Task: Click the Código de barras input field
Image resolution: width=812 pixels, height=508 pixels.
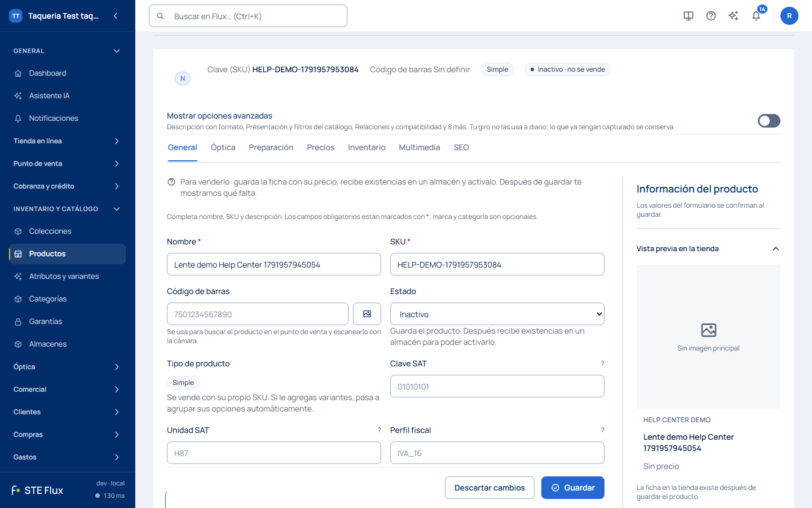Action: (258, 314)
